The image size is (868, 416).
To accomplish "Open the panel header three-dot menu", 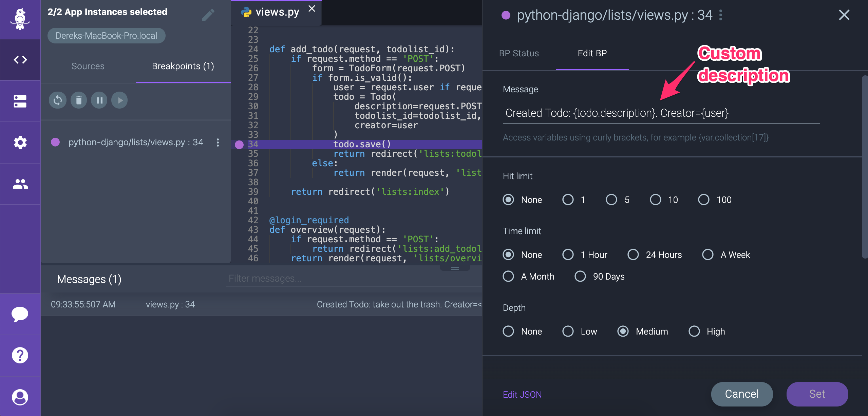I will tap(721, 15).
